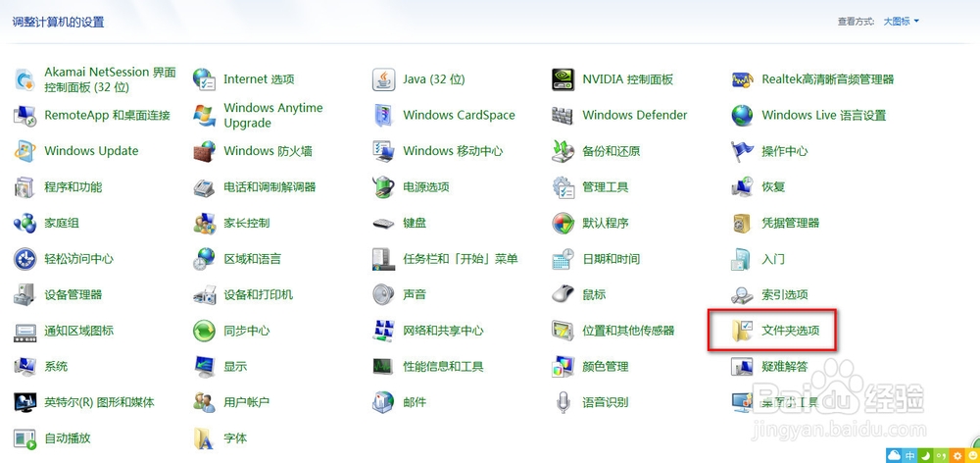The height and width of the screenshot is (463, 980).
Task: Click the 网络和共享中心 link
Action: pyautogui.click(x=443, y=331)
